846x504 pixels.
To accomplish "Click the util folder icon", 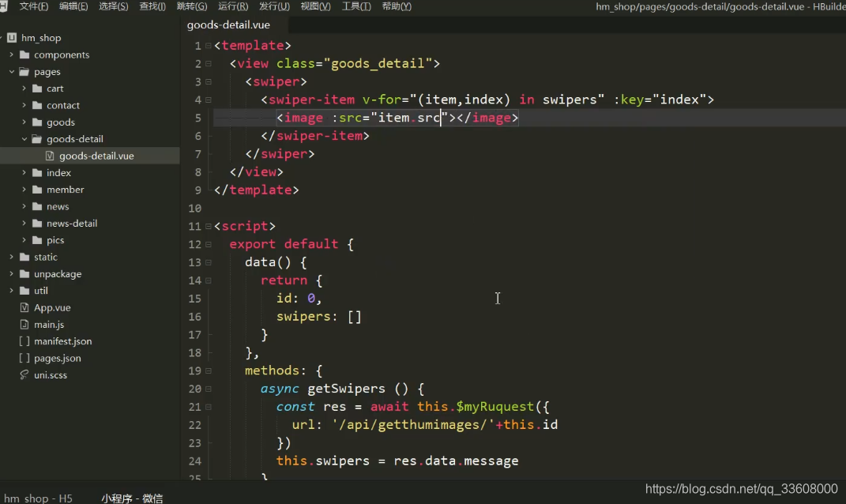I will tap(24, 290).
